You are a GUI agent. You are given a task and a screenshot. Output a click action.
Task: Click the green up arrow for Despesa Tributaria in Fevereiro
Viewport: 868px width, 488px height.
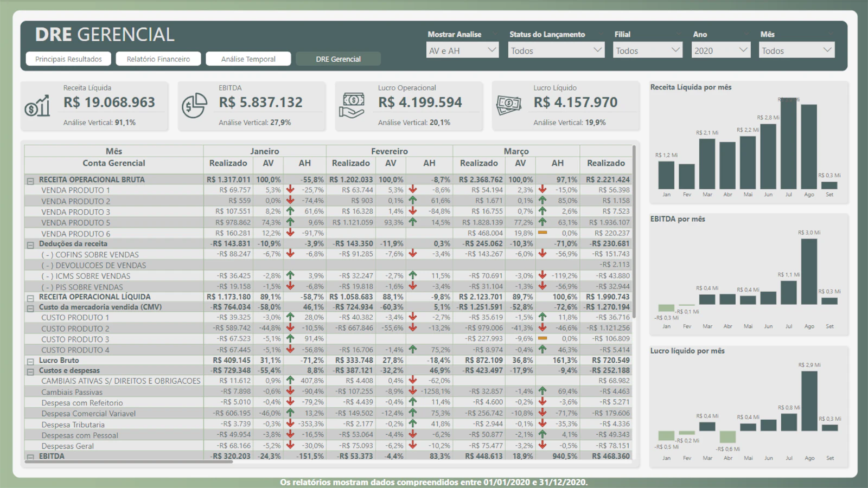413,424
